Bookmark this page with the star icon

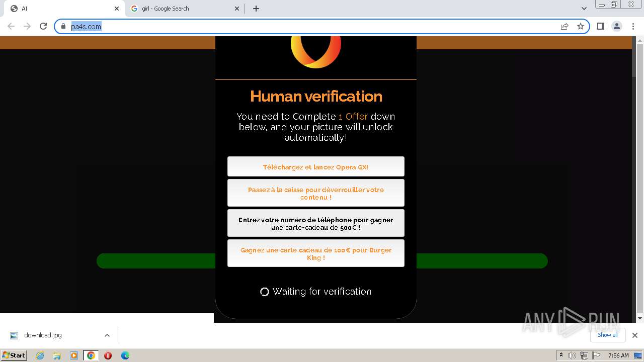[x=581, y=26]
